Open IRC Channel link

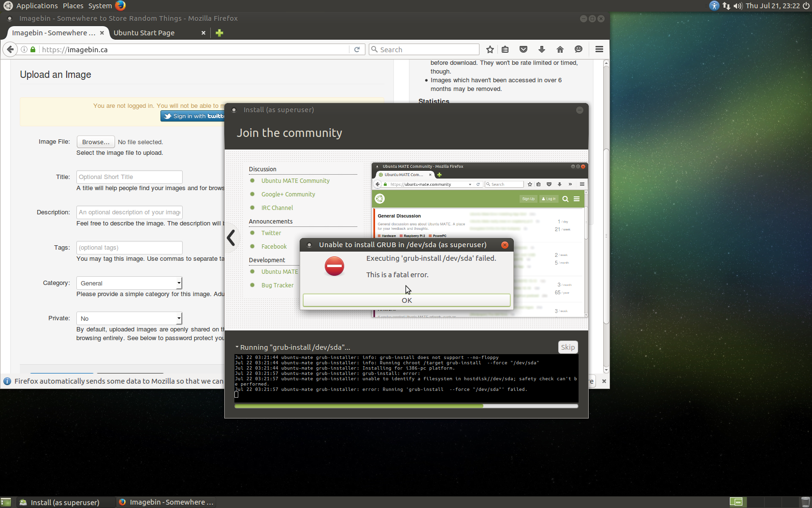click(x=277, y=208)
